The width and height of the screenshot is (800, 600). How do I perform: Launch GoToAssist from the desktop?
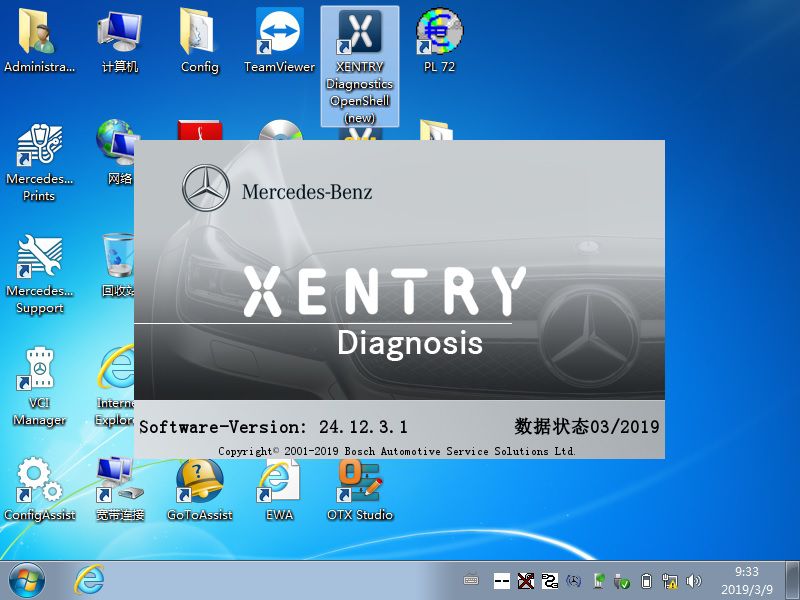point(199,489)
